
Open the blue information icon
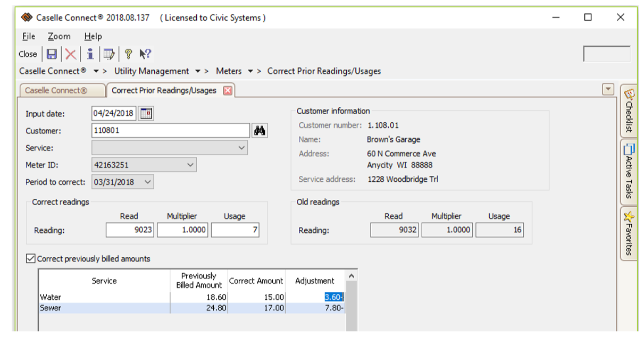pos(90,54)
